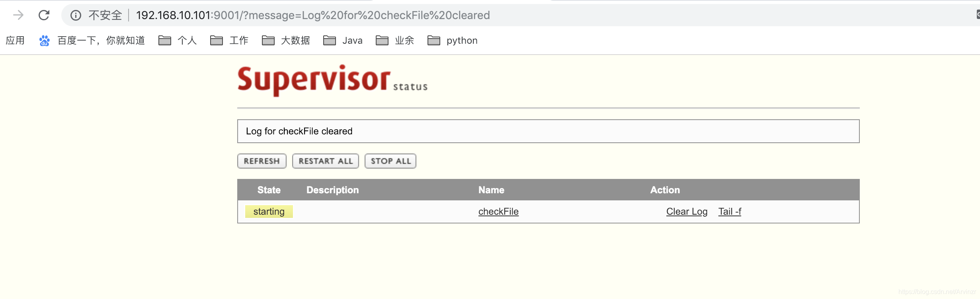Open the Baidu bookmark paw icon

pyautogui.click(x=44, y=41)
